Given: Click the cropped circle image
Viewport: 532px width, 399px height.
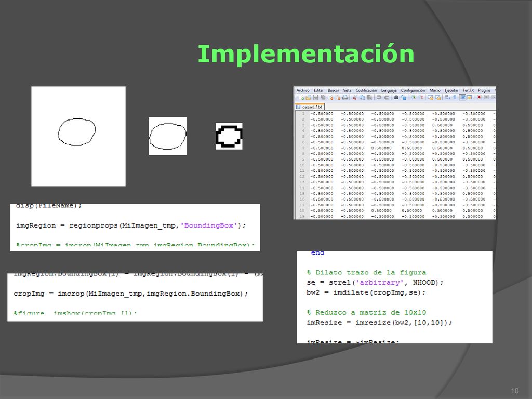Looking at the screenshot, I should click(x=168, y=136).
